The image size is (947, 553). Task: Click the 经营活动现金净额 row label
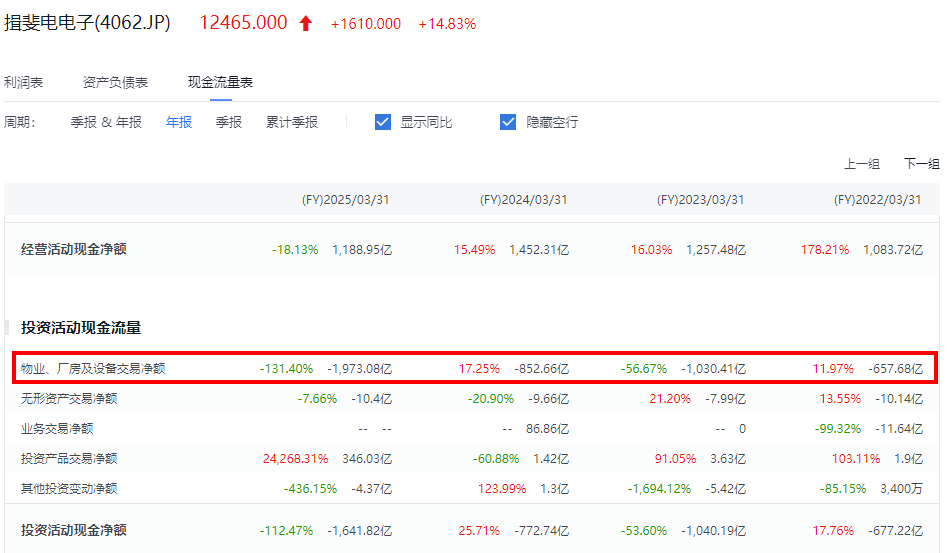(74, 249)
